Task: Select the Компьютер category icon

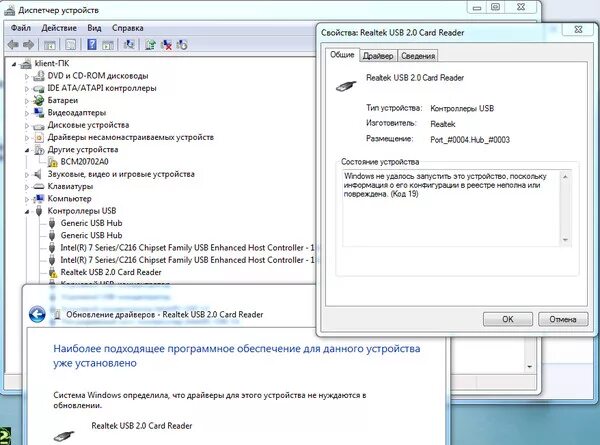Action: click(x=39, y=199)
